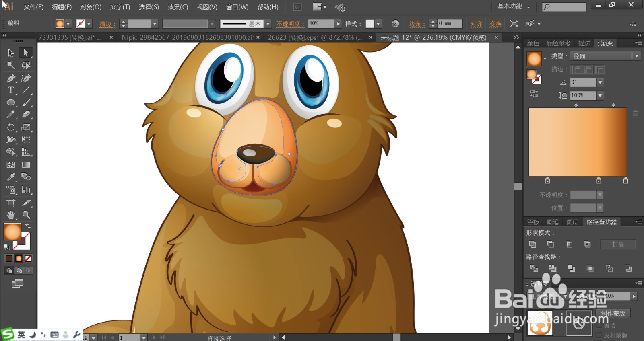Expand the opacity 40% slider arrow
Image resolution: width=644 pixels, height=341 pixels.
coord(338,24)
